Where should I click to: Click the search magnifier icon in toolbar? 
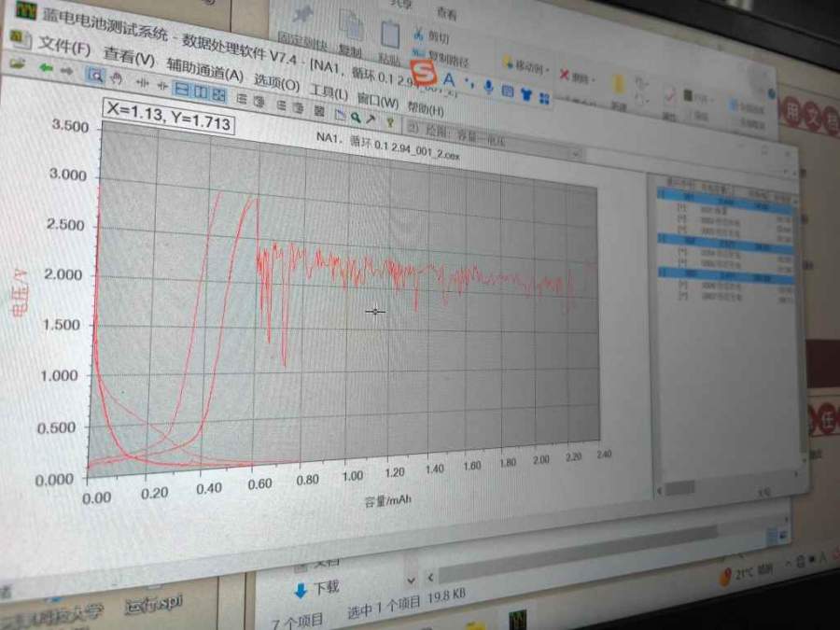(x=355, y=118)
